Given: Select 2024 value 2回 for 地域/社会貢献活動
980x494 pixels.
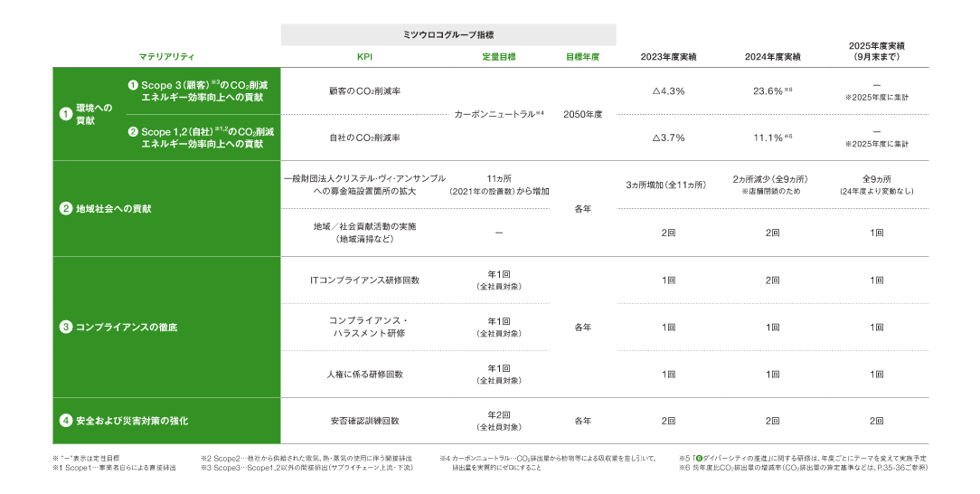Looking at the screenshot, I should (772, 233).
